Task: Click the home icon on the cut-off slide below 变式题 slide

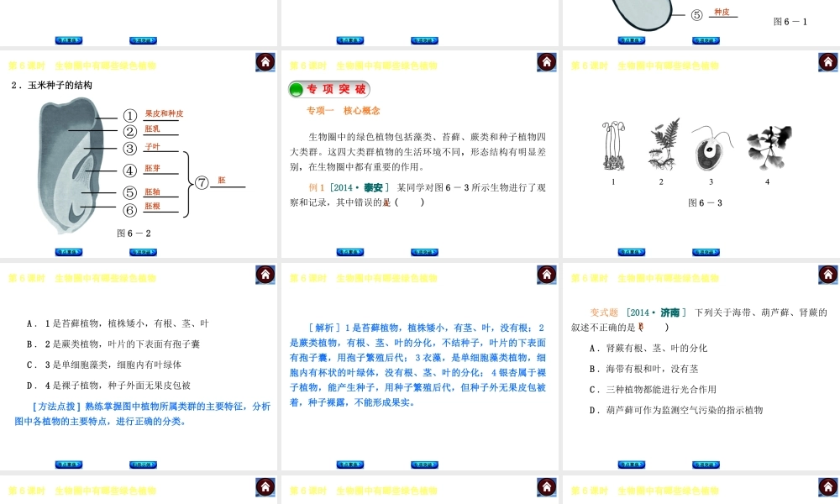Action: (827, 487)
